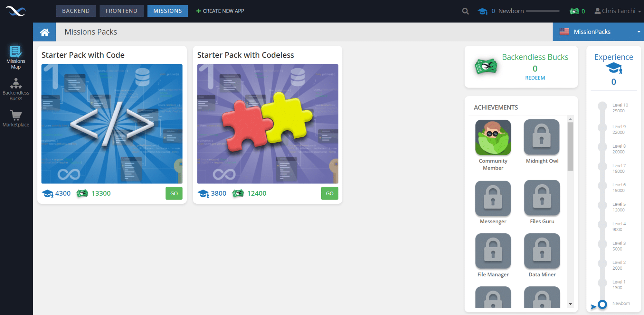This screenshot has width=644, height=315.
Task: Click the "Experience" heading text
Action: [614, 57]
